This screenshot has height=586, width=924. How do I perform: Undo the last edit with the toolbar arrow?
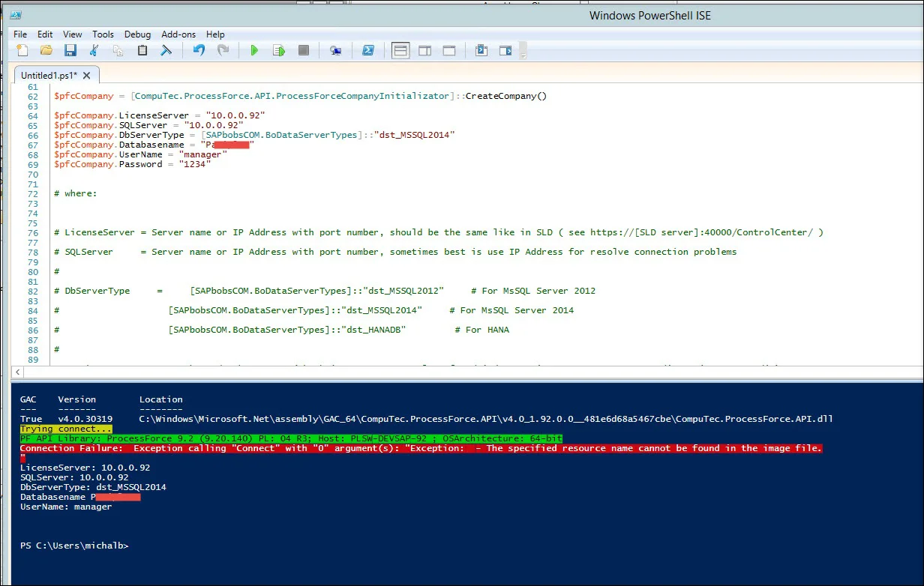199,51
